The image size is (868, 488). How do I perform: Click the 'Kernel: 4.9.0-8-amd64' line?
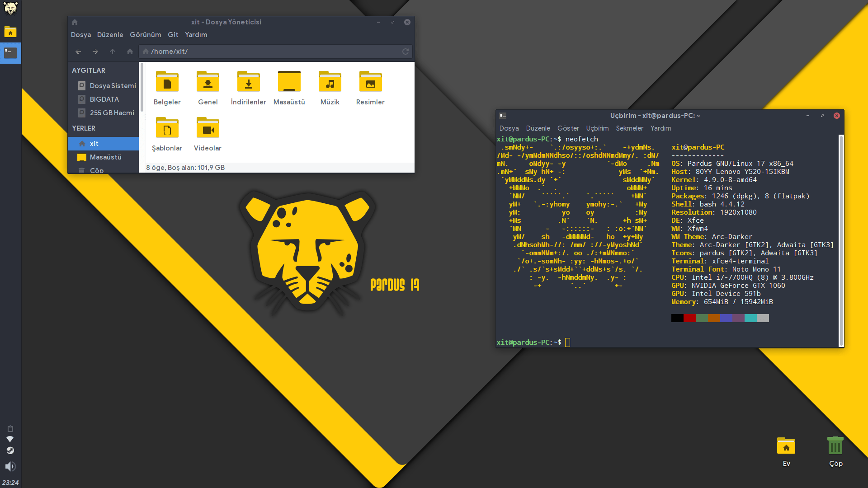coord(714,180)
